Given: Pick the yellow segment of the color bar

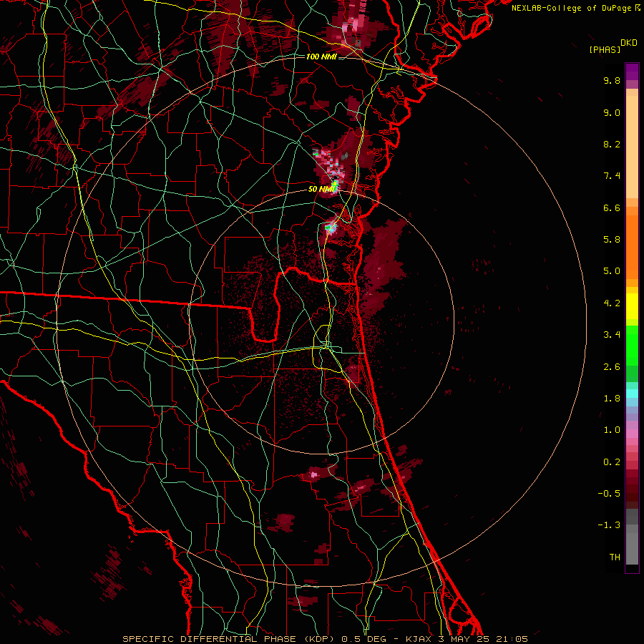Looking at the screenshot, I should pyautogui.click(x=632, y=306).
